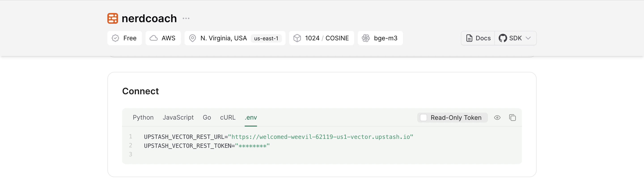Expand the SDK dropdown chevron
Screen dimensions: 644x189
[528, 38]
